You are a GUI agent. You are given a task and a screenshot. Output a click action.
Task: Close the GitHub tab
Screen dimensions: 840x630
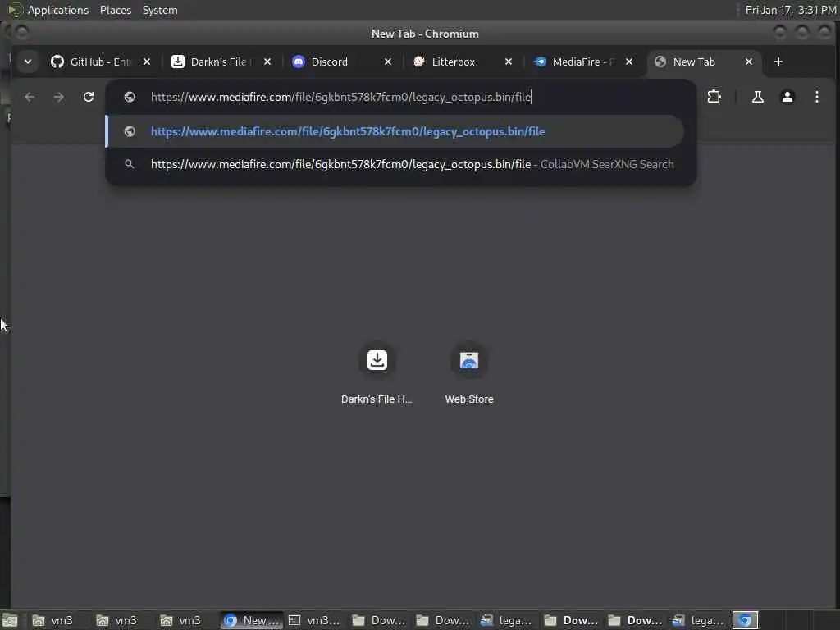tap(147, 62)
